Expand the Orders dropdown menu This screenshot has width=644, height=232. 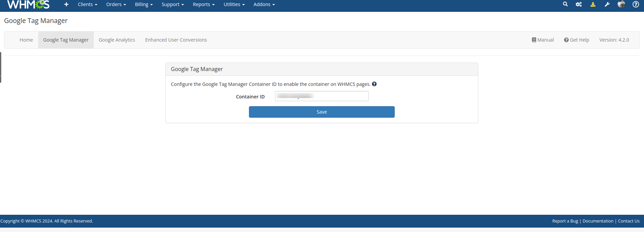[x=116, y=4]
